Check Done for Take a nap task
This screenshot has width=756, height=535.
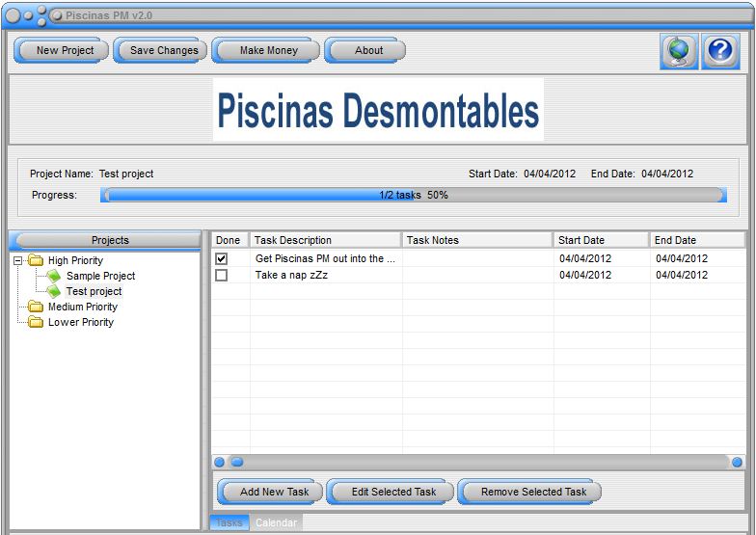222,276
